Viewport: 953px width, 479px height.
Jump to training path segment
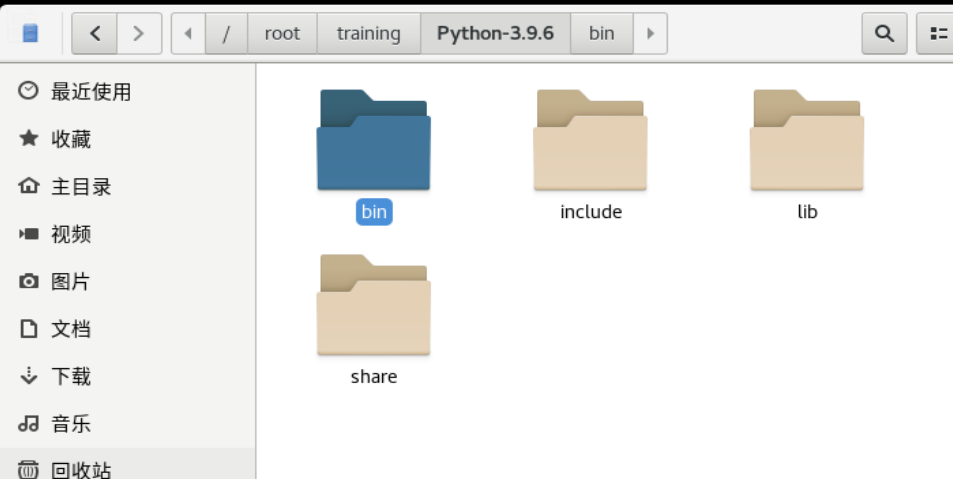[368, 34]
